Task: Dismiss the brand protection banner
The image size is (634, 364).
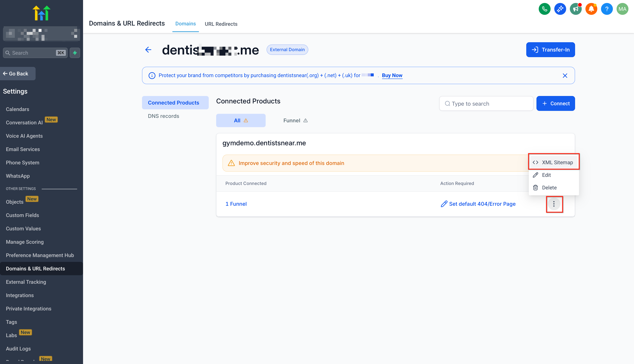Action: tap(565, 75)
